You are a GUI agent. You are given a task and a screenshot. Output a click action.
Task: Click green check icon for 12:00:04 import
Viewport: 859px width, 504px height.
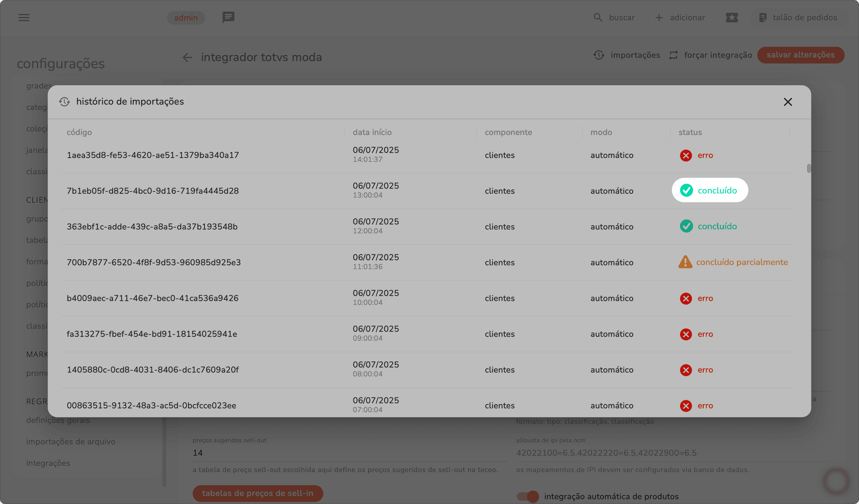click(x=686, y=226)
